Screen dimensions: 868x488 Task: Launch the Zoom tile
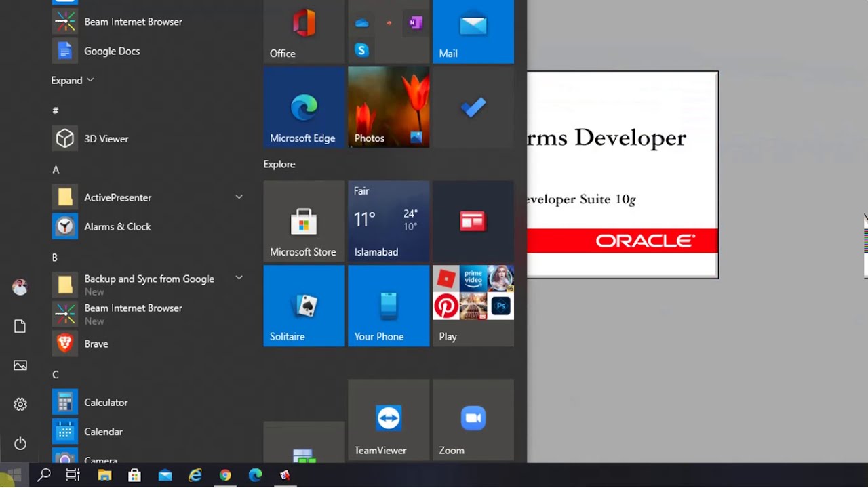473,420
